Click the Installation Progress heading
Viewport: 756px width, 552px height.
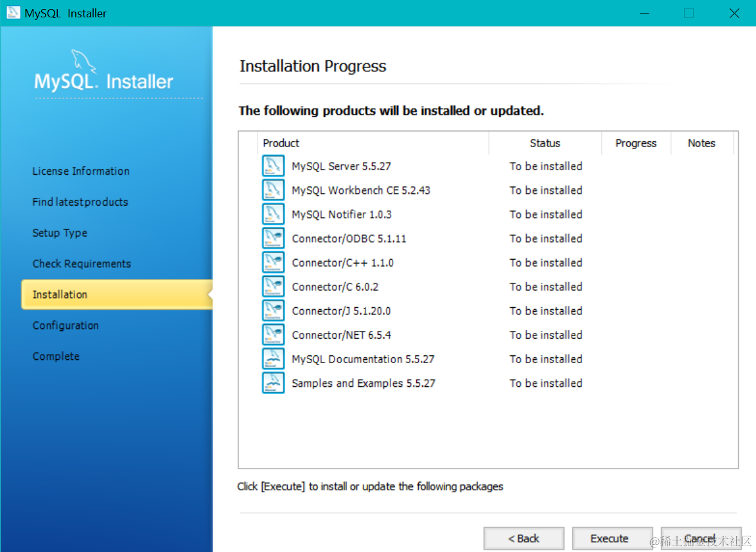[x=313, y=66]
